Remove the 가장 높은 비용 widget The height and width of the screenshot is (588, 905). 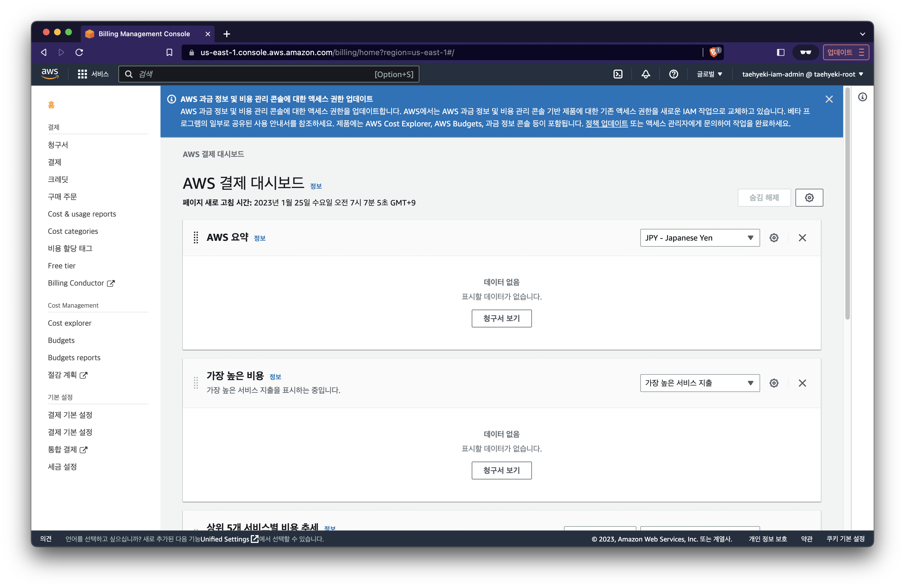[802, 383]
